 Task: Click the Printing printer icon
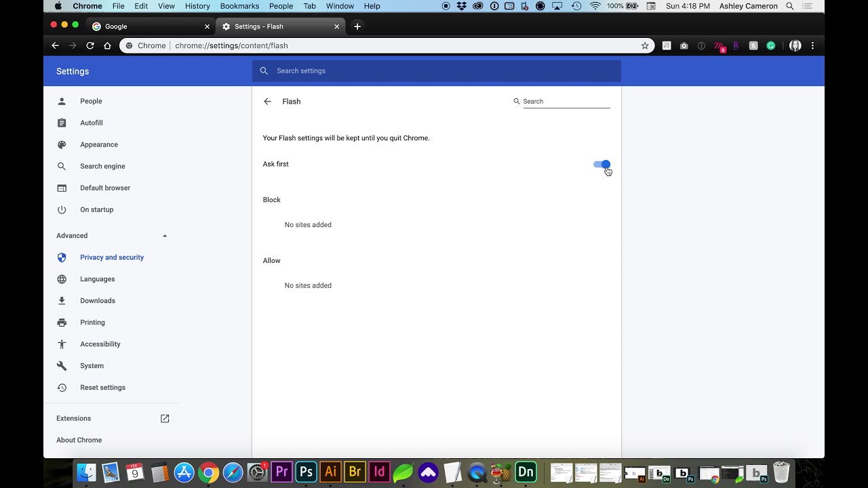point(62,323)
